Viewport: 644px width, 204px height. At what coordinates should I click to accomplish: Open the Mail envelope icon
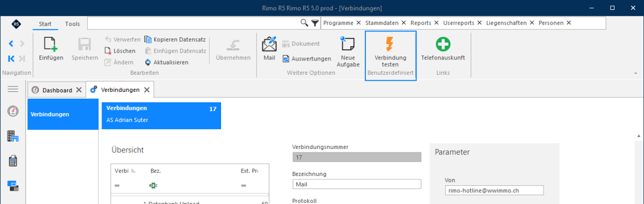(269, 44)
